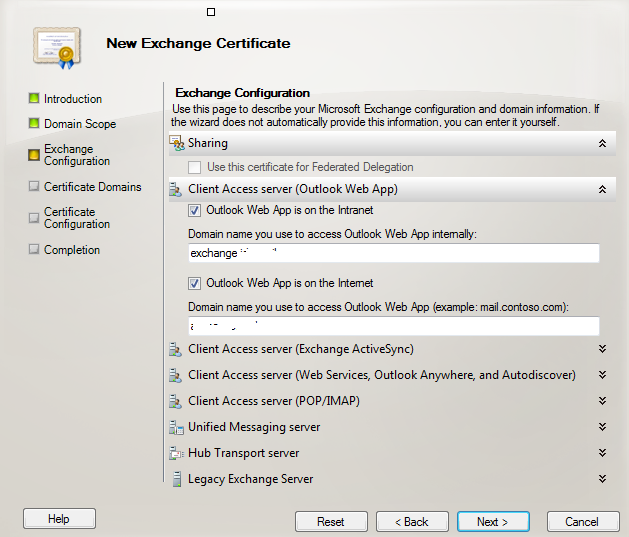The width and height of the screenshot is (629, 537).
Task: Click the Legacy Exchange Server label
Action: point(250,479)
